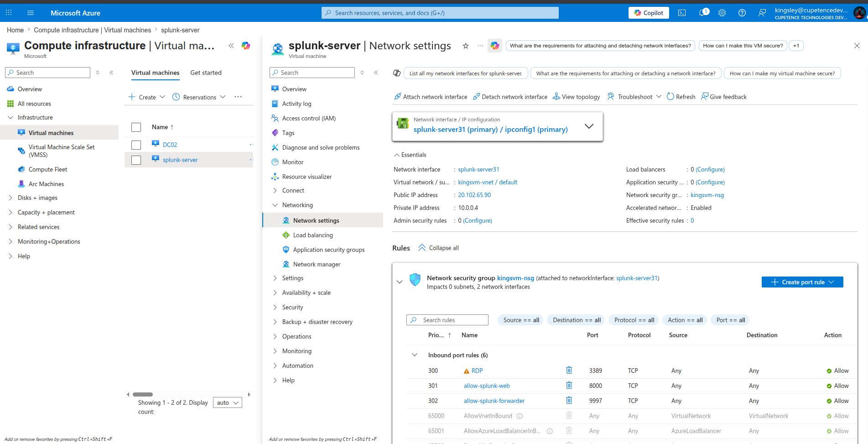Sort rules by the Prio... column header
Viewport: 868px width, 444px height.
[x=440, y=335]
